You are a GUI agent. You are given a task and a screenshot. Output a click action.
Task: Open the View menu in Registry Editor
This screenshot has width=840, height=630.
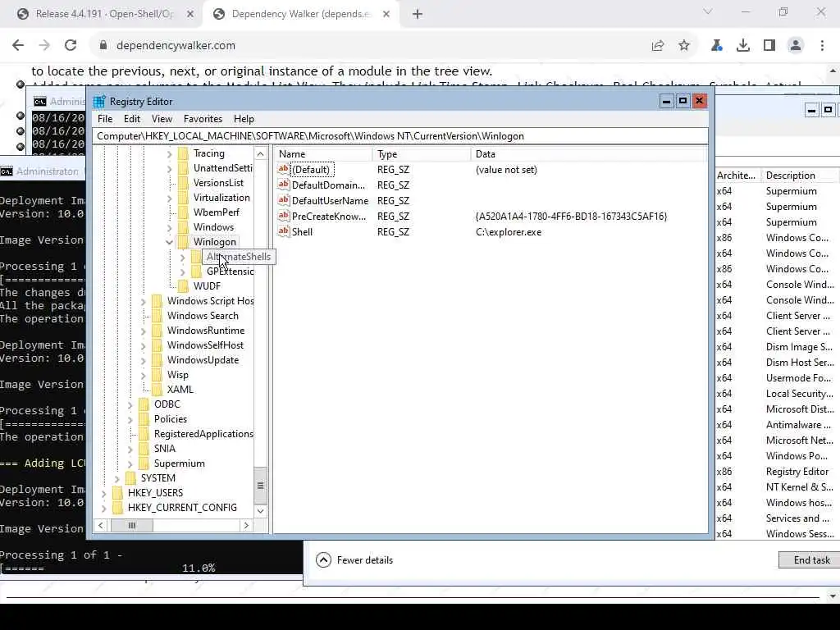[x=162, y=119]
